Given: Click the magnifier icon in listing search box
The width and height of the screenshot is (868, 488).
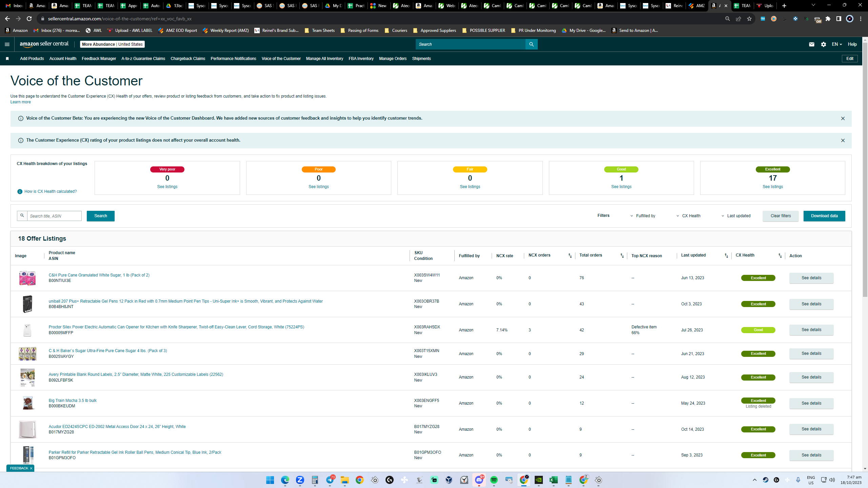Looking at the screenshot, I should (x=22, y=216).
